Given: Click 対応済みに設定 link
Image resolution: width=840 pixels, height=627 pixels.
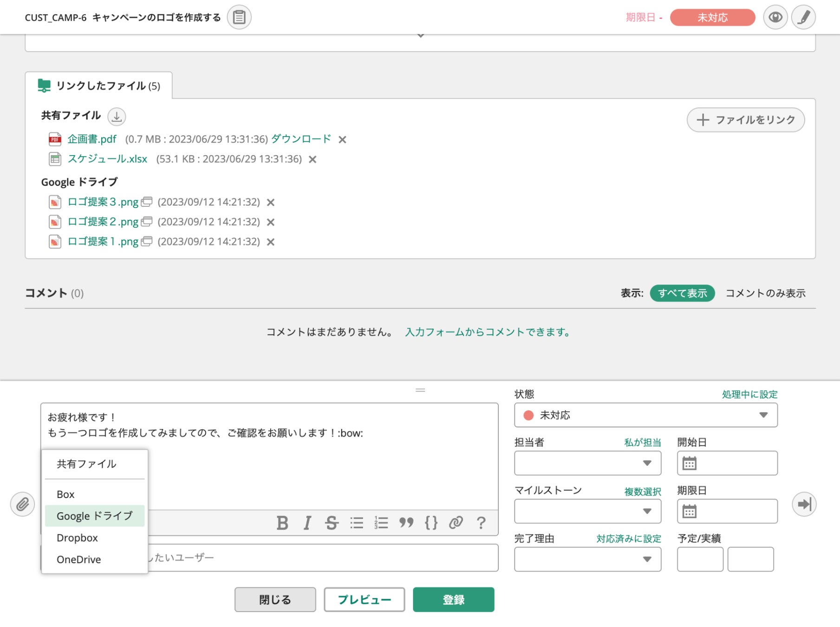Looking at the screenshot, I should [629, 539].
